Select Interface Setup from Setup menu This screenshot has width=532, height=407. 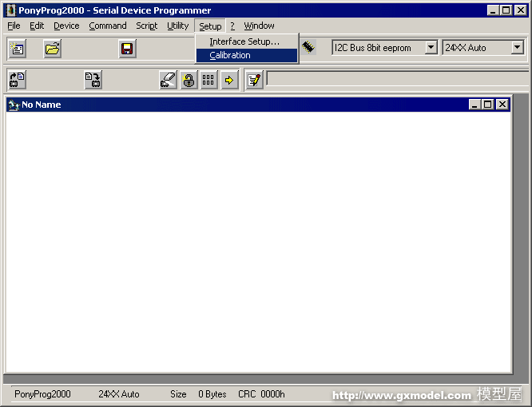(244, 41)
